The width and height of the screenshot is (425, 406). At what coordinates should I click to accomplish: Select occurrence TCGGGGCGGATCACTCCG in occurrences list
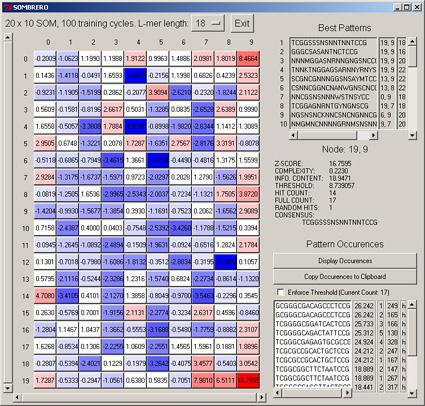tap(312, 324)
